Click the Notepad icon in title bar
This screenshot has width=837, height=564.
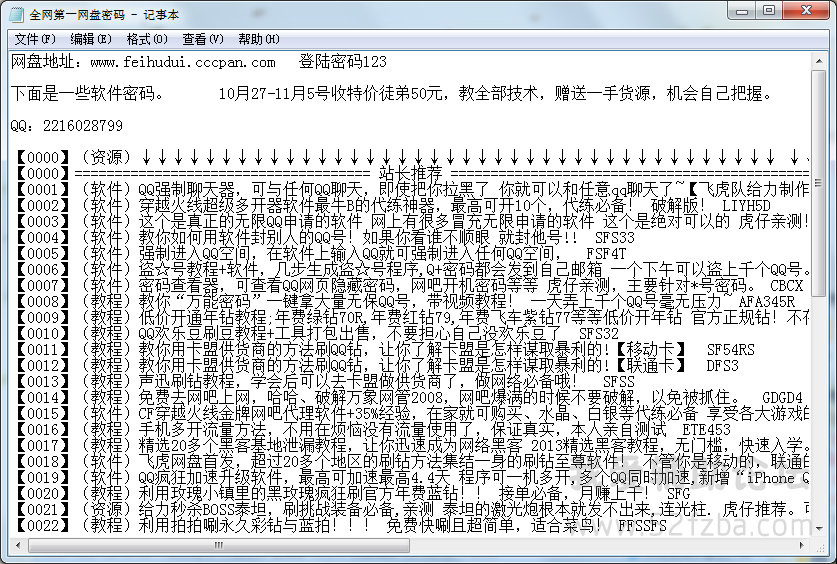(17, 14)
